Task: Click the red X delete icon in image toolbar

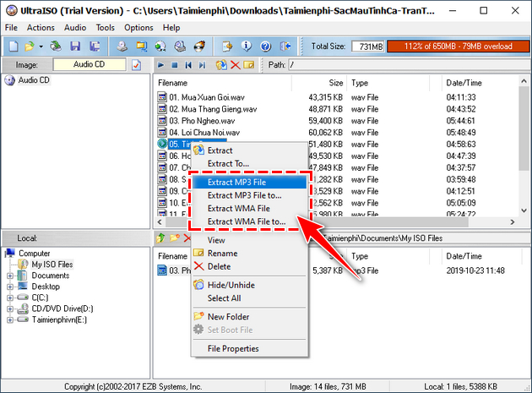Action: [235, 64]
